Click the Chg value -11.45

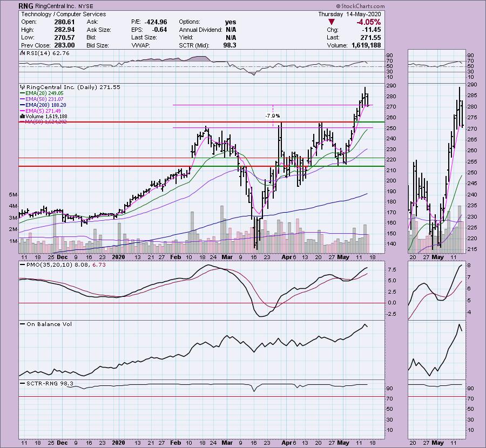372,30
